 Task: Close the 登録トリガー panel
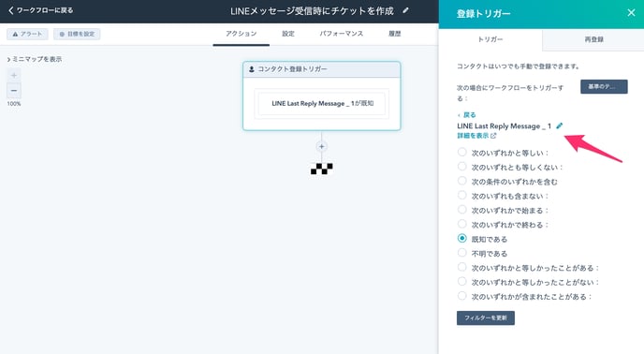[x=631, y=13]
